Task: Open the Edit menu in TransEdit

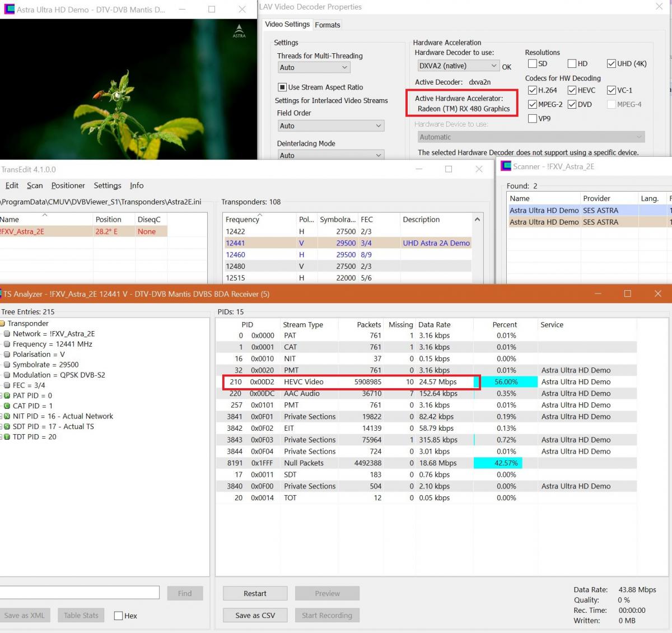Action: pyautogui.click(x=12, y=185)
